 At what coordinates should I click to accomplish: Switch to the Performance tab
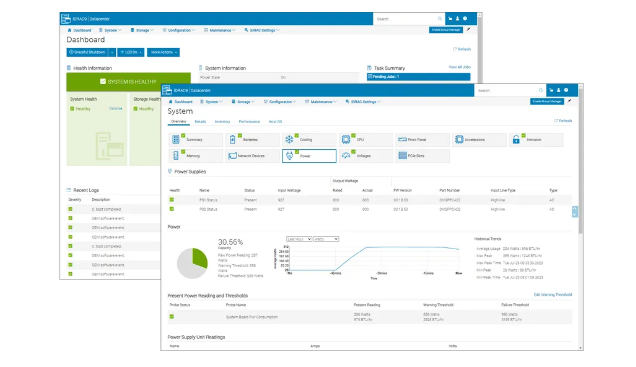[x=249, y=121]
